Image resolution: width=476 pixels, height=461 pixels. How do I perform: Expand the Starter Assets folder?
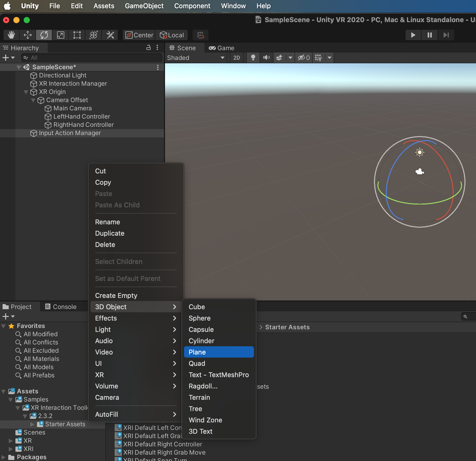click(x=32, y=424)
